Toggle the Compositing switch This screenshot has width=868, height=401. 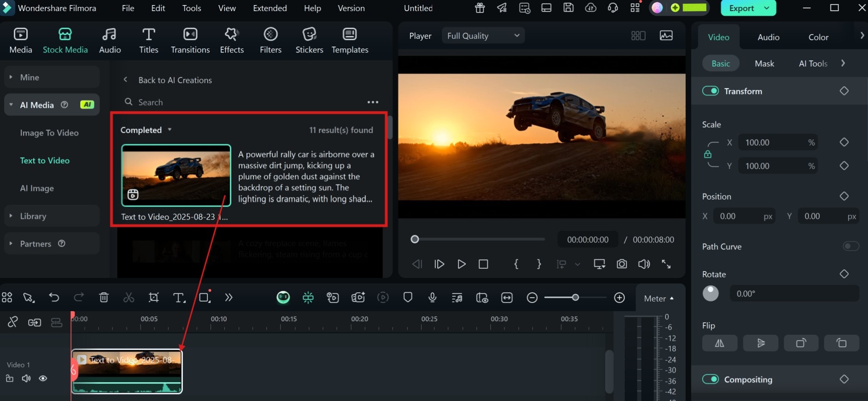pos(710,379)
